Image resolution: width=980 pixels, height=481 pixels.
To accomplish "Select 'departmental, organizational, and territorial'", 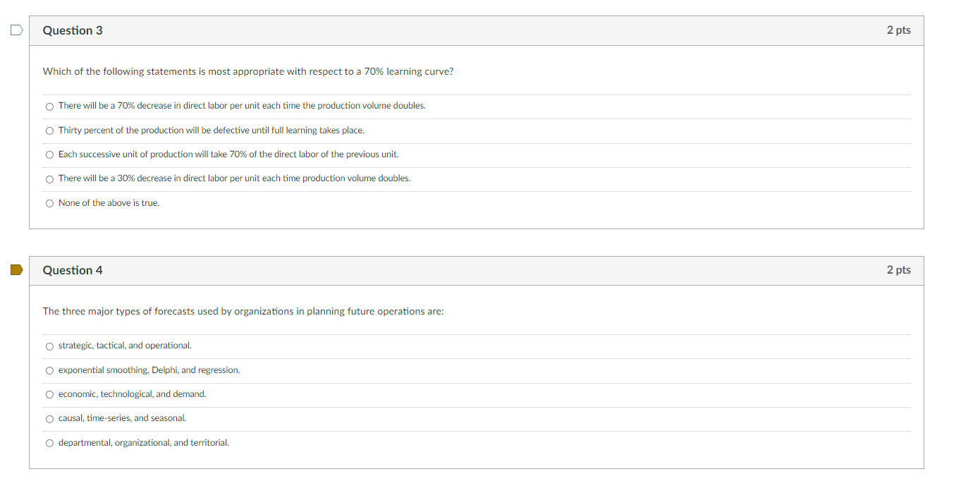I will [x=49, y=443].
